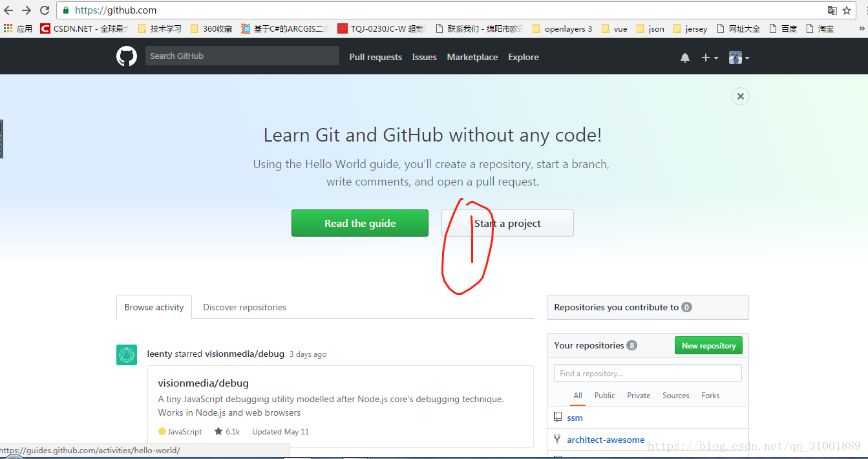Reload the page with the refresh icon
Image resolution: width=868 pixels, height=459 pixels.
click(45, 10)
